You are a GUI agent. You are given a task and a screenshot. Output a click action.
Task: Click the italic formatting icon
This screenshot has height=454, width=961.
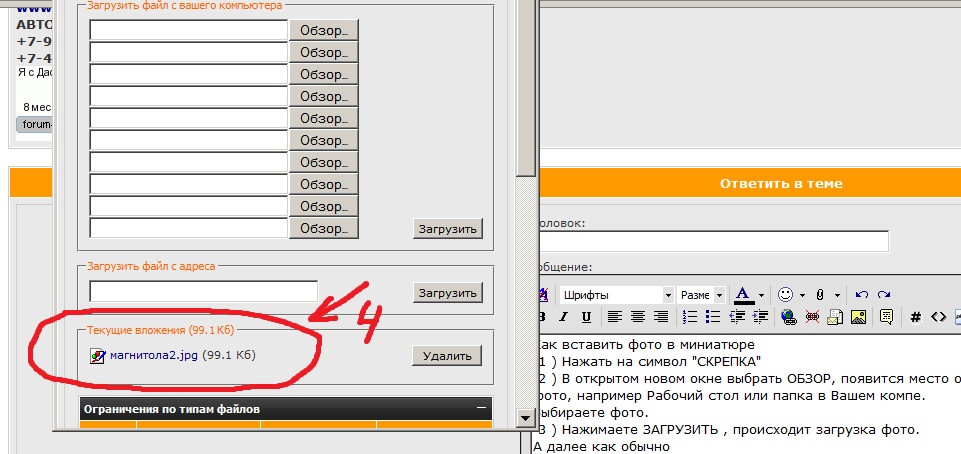click(563, 317)
